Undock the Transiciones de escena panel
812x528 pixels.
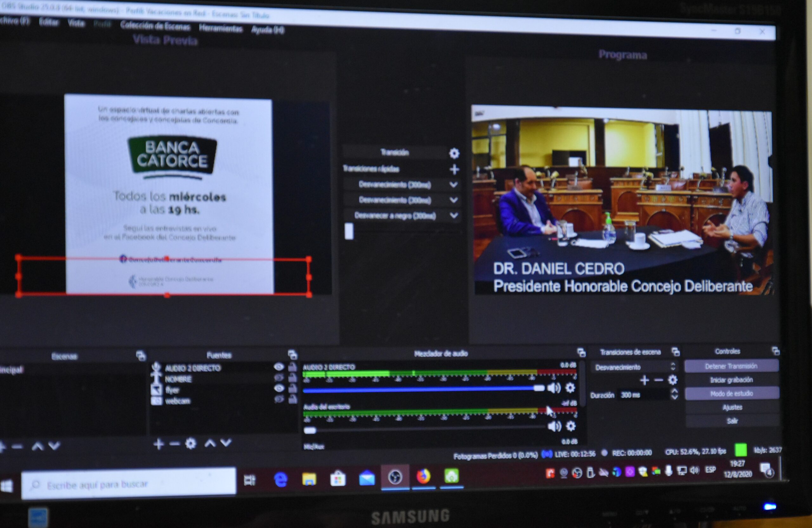[676, 351]
